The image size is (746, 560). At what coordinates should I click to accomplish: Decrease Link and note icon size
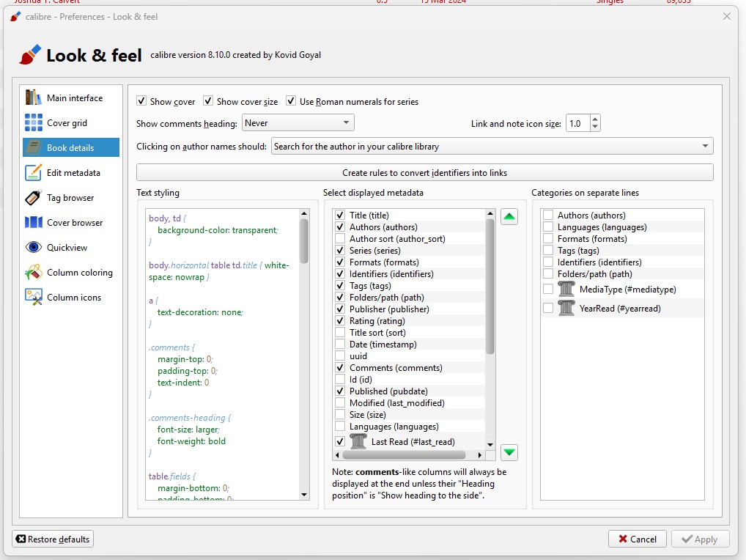(595, 127)
